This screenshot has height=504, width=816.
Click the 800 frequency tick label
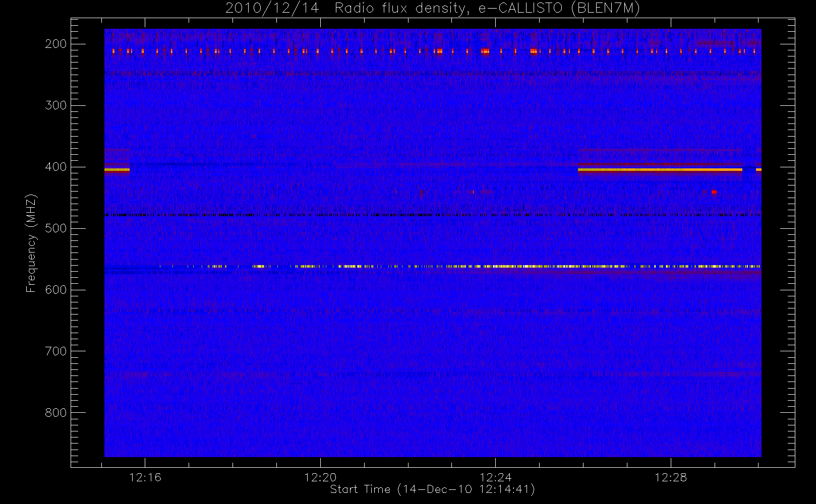[55, 413]
